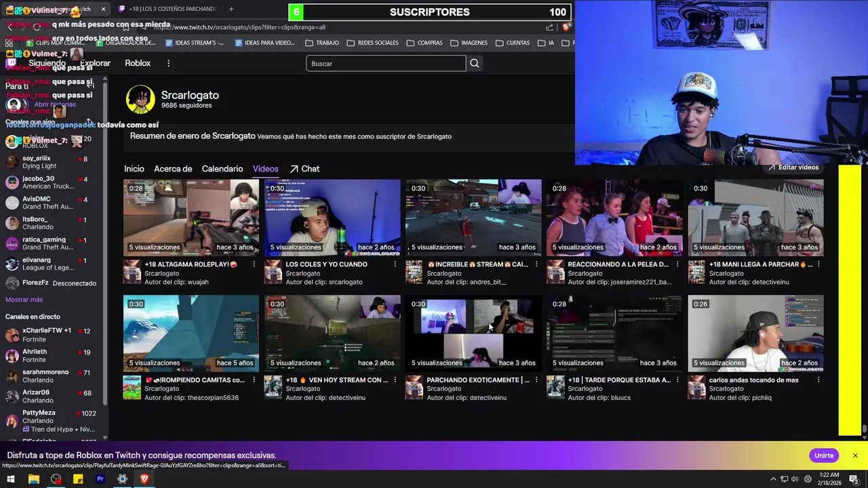Screen dimensions: 868x488
Task: Open Windows notification center
Action: 854,479
